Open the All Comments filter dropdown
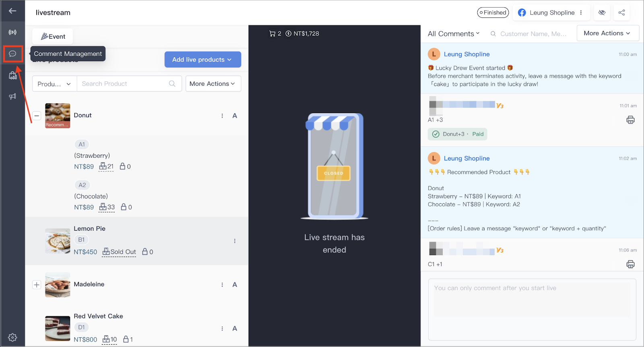The image size is (644, 347). pyautogui.click(x=454, y=34)
